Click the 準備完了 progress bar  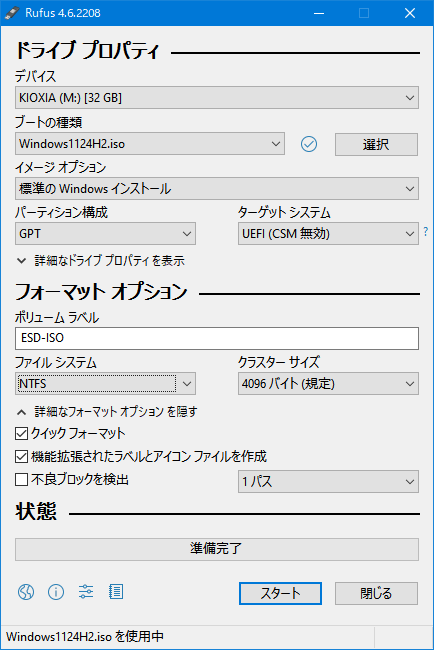tap(217, 549)
